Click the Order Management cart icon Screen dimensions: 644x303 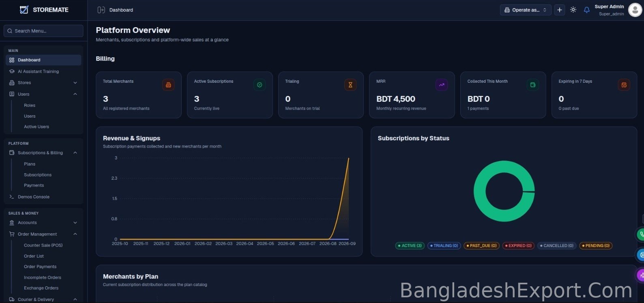(x=12, y=234)
